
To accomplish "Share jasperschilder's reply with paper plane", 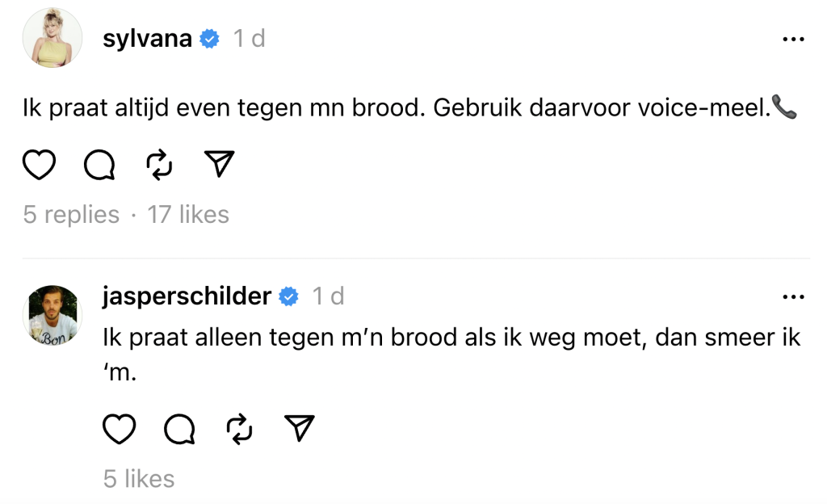I will coord(300,430).
